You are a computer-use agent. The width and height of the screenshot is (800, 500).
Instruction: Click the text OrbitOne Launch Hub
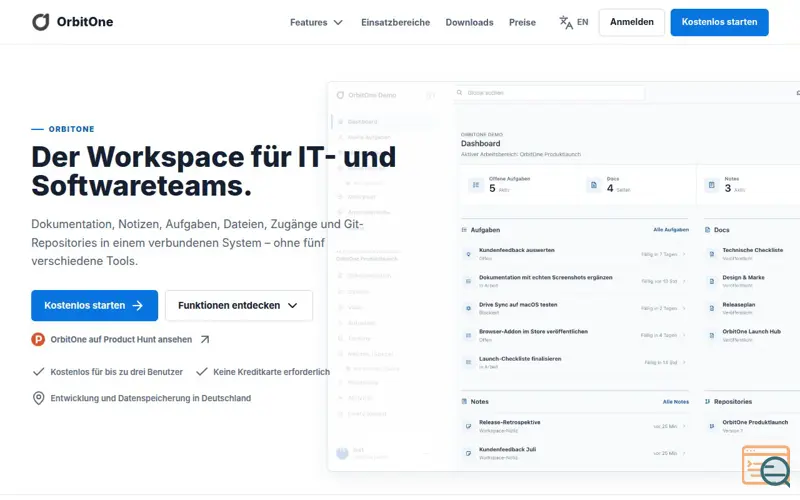[x=752, y=332]
